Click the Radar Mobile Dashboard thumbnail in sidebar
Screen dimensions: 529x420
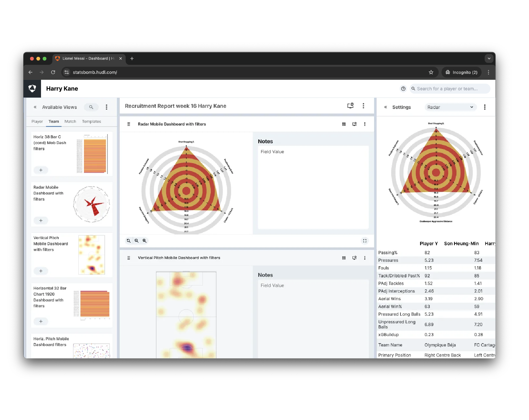click(92, 204)
